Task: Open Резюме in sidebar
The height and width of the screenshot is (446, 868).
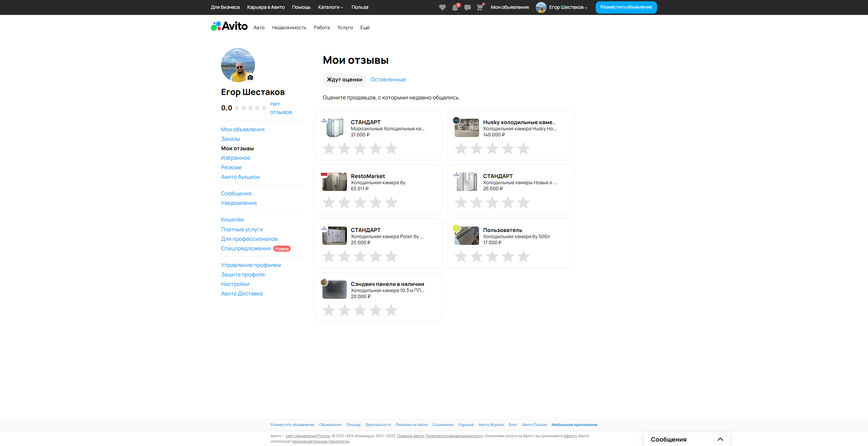Action: (x=231, y=168)
